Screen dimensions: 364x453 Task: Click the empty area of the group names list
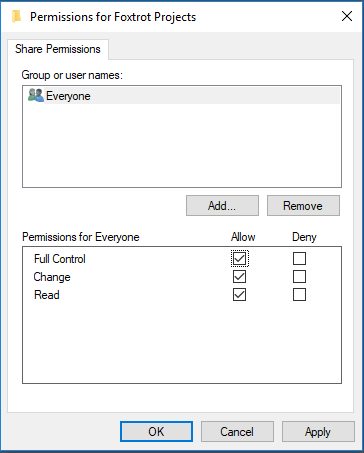(x=182, y=145)
